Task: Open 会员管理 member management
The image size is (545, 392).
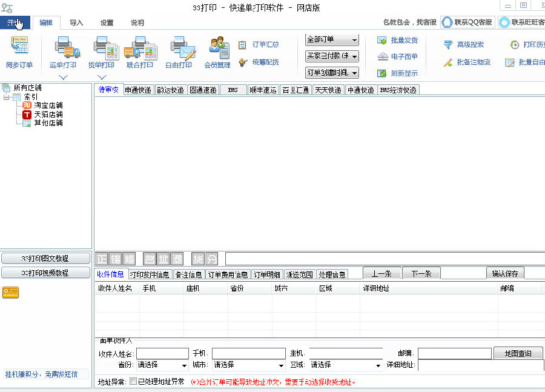Action: pyautogui.click(x=217, y=48)
